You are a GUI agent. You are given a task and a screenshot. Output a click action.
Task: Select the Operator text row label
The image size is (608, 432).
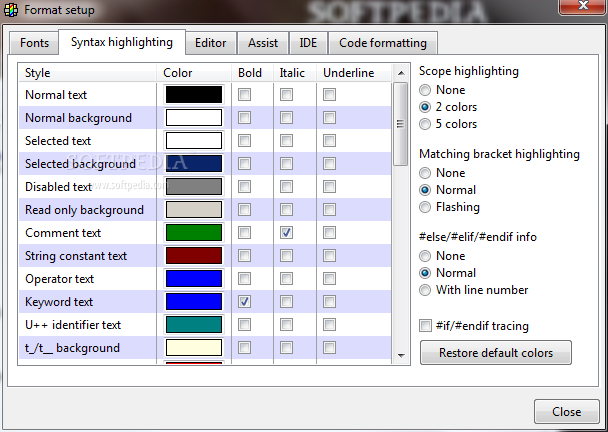[59, 279]
